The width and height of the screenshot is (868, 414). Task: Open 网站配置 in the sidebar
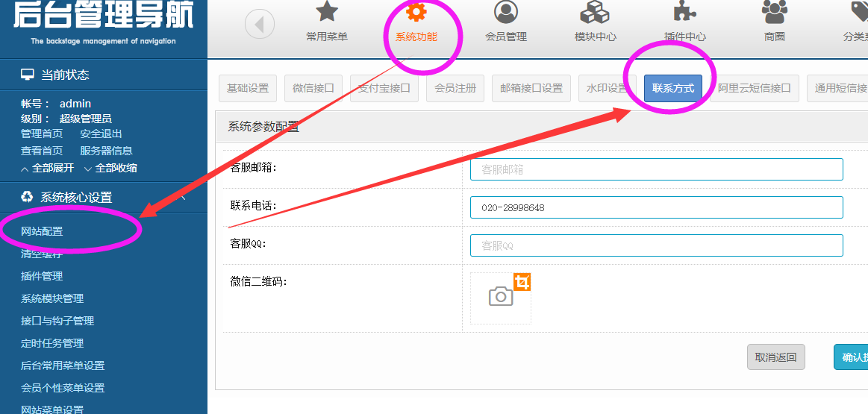coord(42,231)
